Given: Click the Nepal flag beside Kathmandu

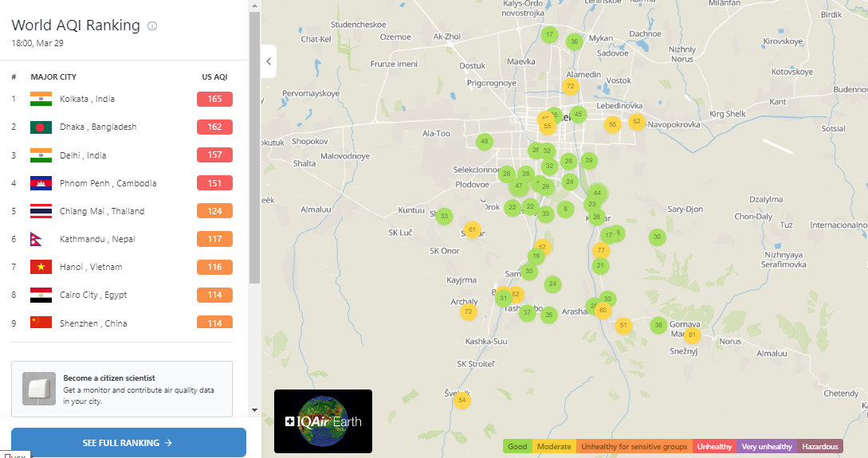Looking at the screenshot, I should click(37, 239).
